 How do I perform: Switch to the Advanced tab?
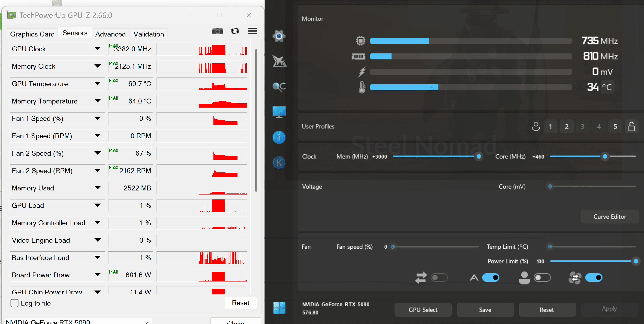tap(110, 34)
